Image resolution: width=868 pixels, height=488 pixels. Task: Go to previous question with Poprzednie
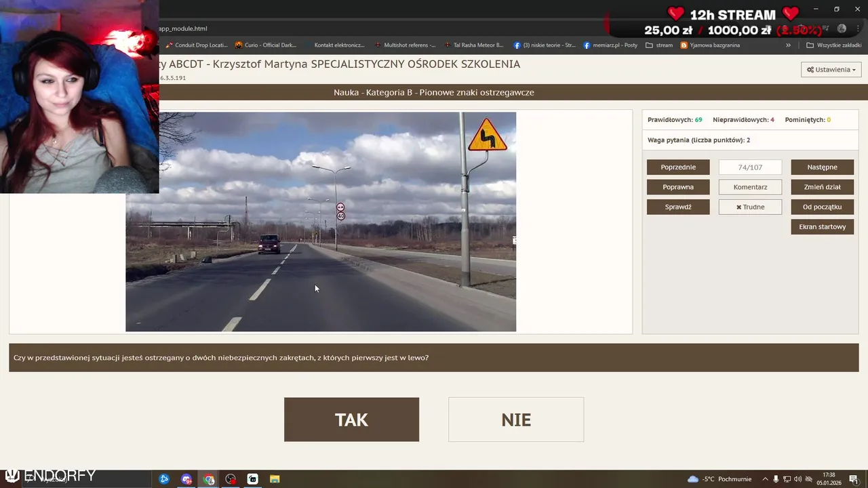click(678, 167)
